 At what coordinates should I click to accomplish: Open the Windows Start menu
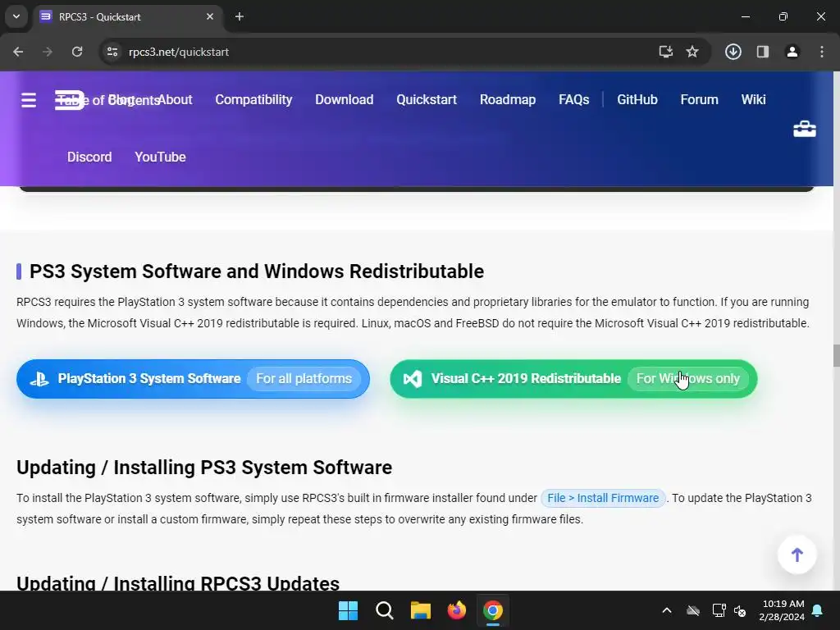(348, 610)
